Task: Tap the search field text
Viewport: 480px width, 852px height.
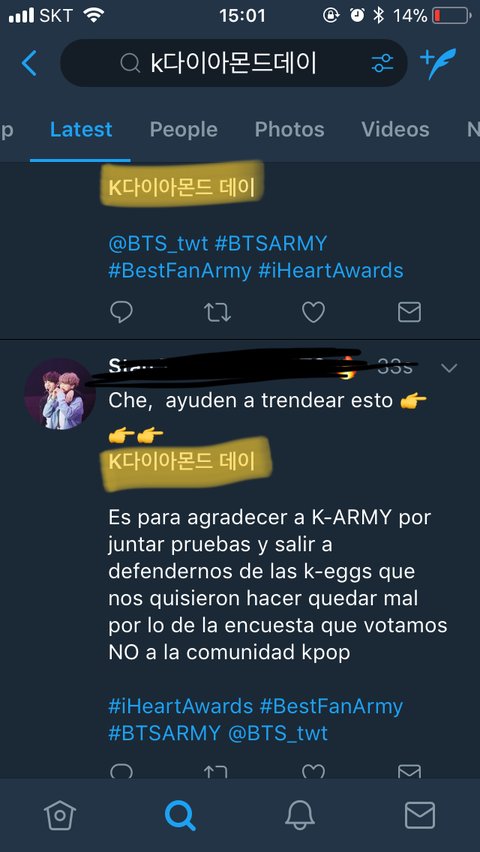Action: [233, 64]
